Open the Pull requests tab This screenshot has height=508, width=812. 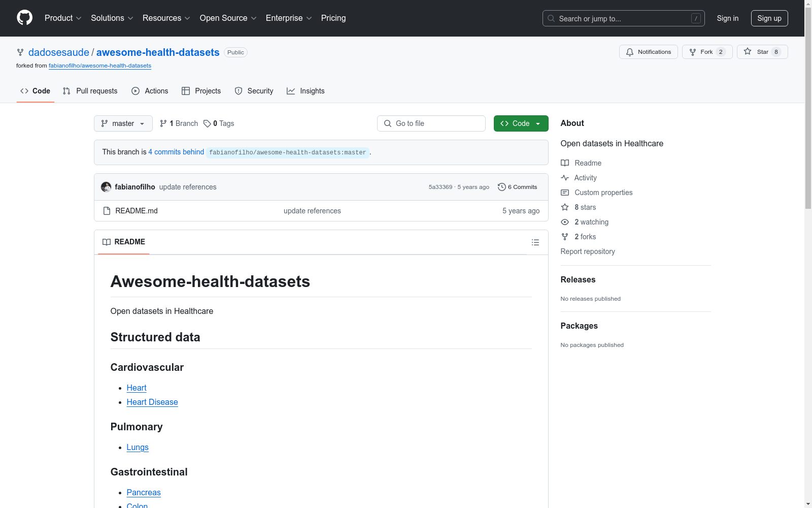pyautogui.click(x=90, y=91)
